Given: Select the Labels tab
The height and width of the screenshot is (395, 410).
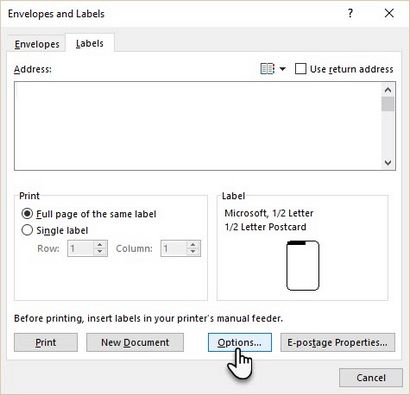Looking at the screenshot, I should [x=89, y=43].
